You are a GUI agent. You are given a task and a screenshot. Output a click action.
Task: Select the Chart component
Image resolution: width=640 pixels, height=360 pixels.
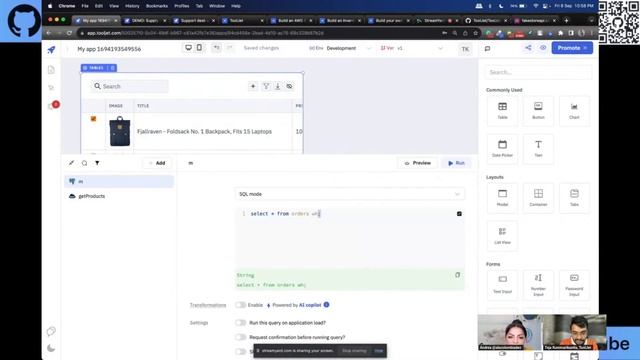[x=574, y=111]
